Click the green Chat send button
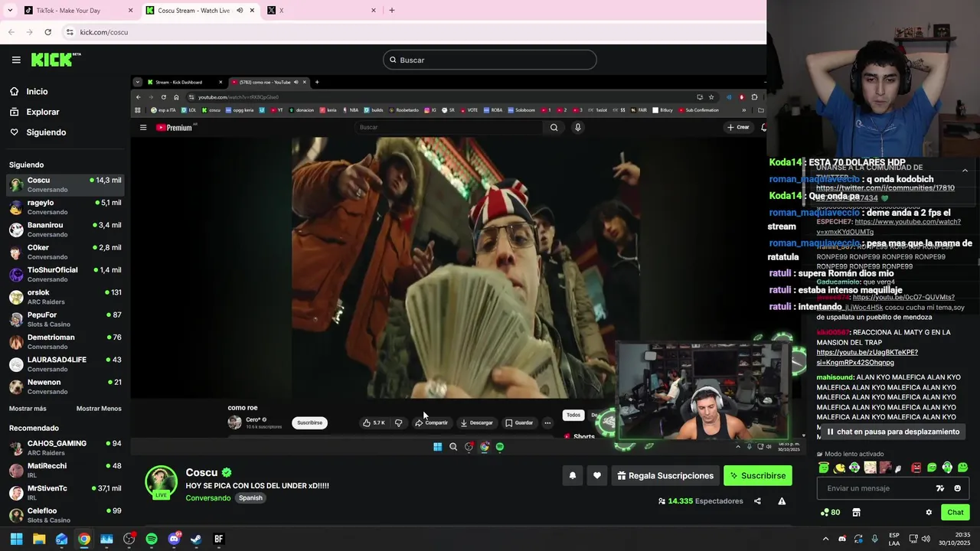 click(x=955, y=513)
